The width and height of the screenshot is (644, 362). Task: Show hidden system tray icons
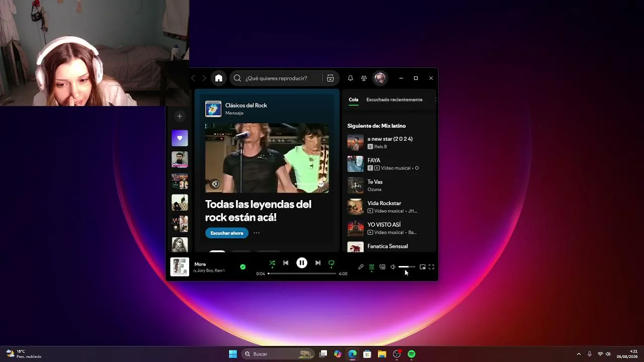[579, 354]
